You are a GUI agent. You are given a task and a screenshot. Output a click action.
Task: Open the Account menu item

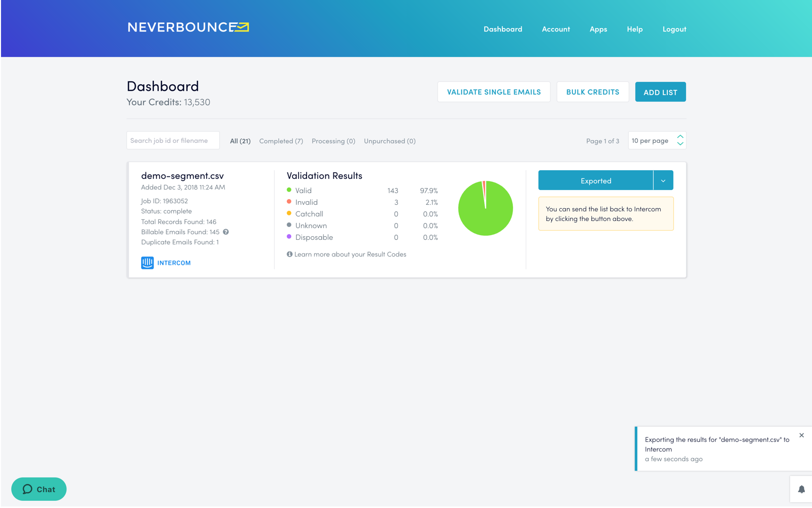click(556, 29)
